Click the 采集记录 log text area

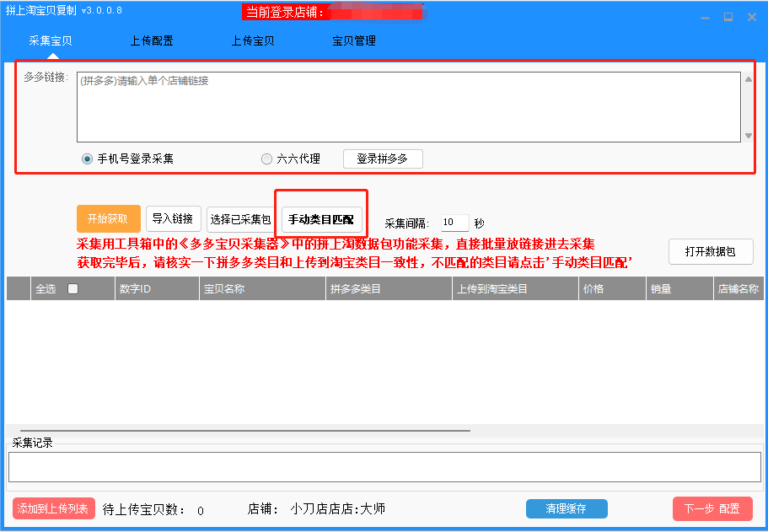click(384, 467)
